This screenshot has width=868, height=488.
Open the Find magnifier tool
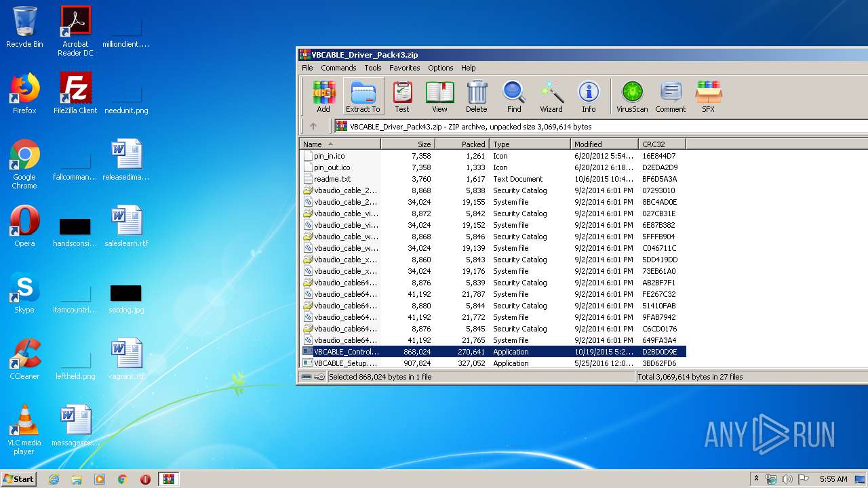tap(514, 96)
